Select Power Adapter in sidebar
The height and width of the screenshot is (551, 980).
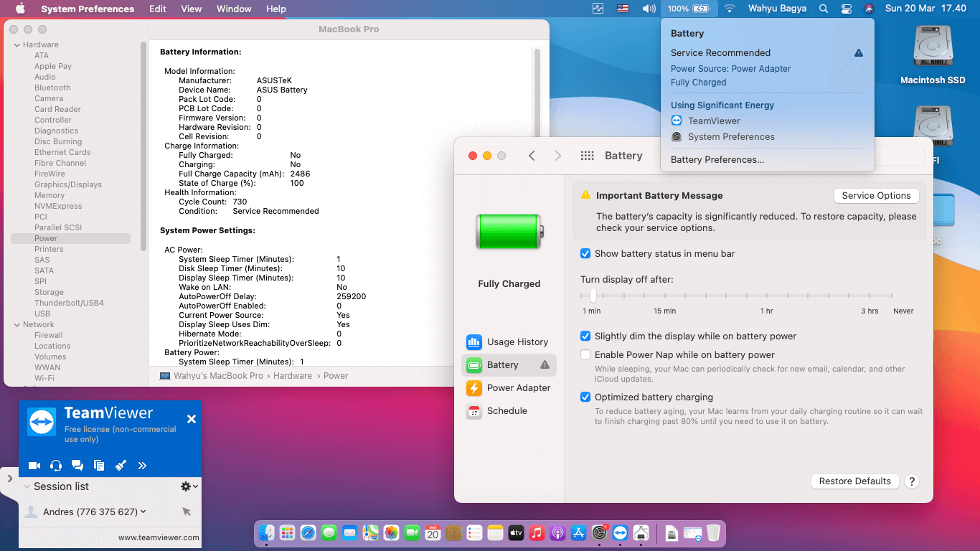509,388
